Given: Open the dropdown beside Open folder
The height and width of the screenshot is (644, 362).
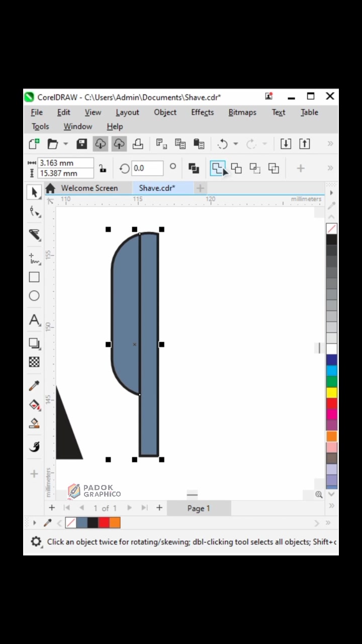Looking at the screenshot, I should click(x=65, y=144).
